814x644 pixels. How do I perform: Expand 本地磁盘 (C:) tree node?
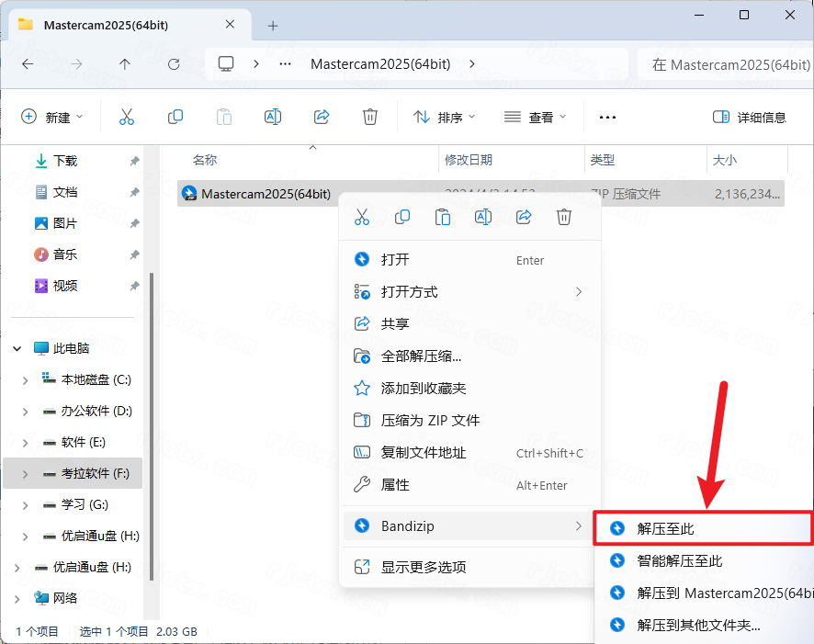click(x=26, y=380)
